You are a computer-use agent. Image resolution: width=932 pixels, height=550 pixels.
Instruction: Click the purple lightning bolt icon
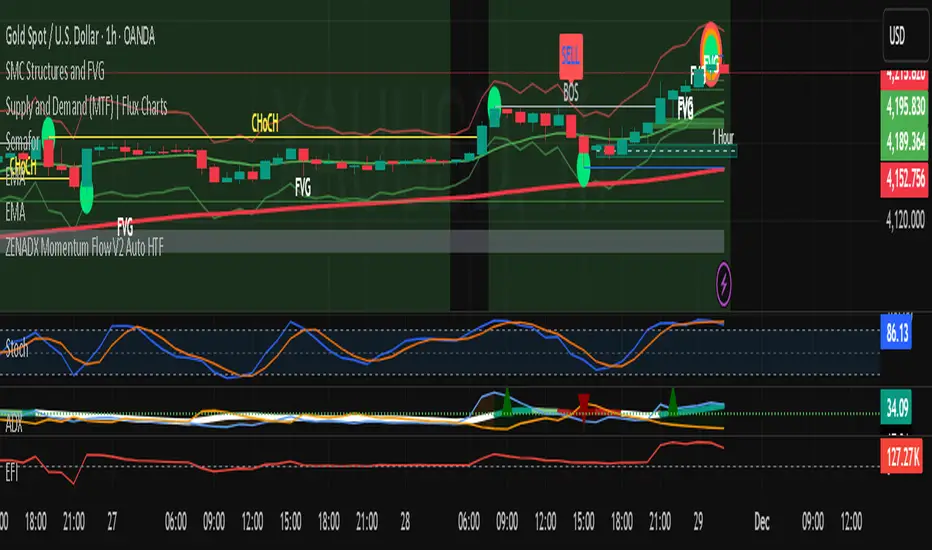723,284
